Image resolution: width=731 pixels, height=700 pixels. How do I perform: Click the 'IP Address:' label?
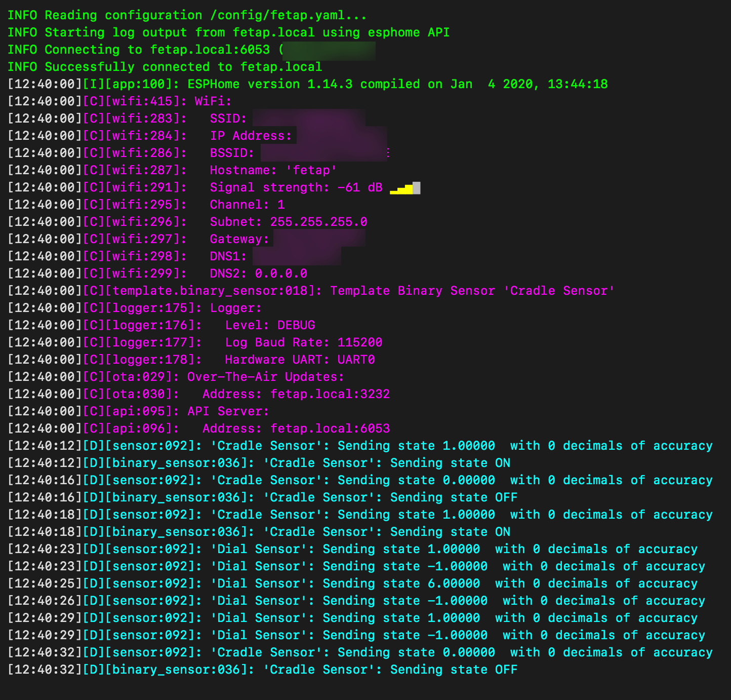pyautogui.click(x=251, y=136)
